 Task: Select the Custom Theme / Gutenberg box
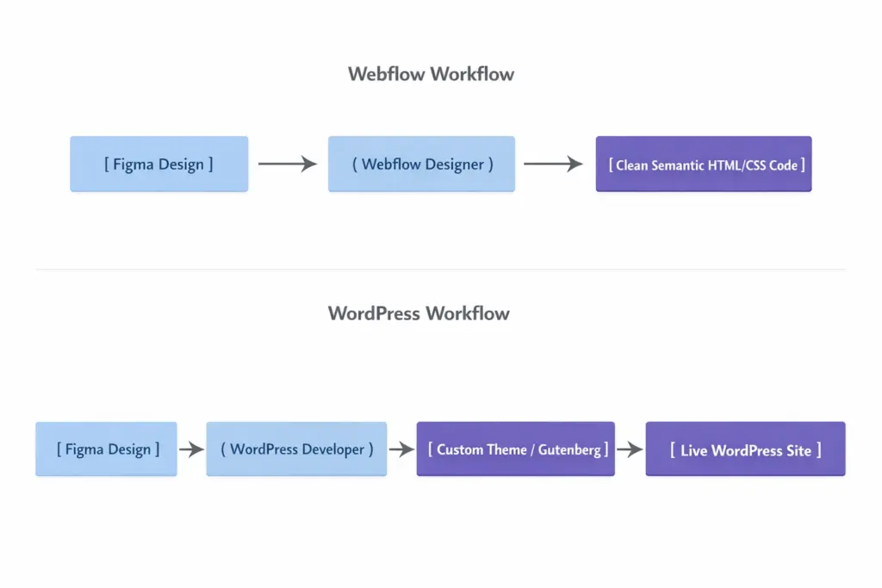(x=516, y=449)
